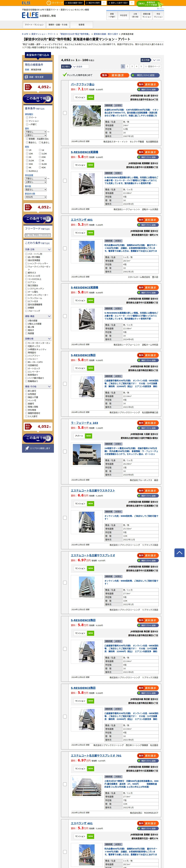Viewport: 186px width, 868px height.
Task: Open the 土地(売り地) menu item
Action: [135, 15]
